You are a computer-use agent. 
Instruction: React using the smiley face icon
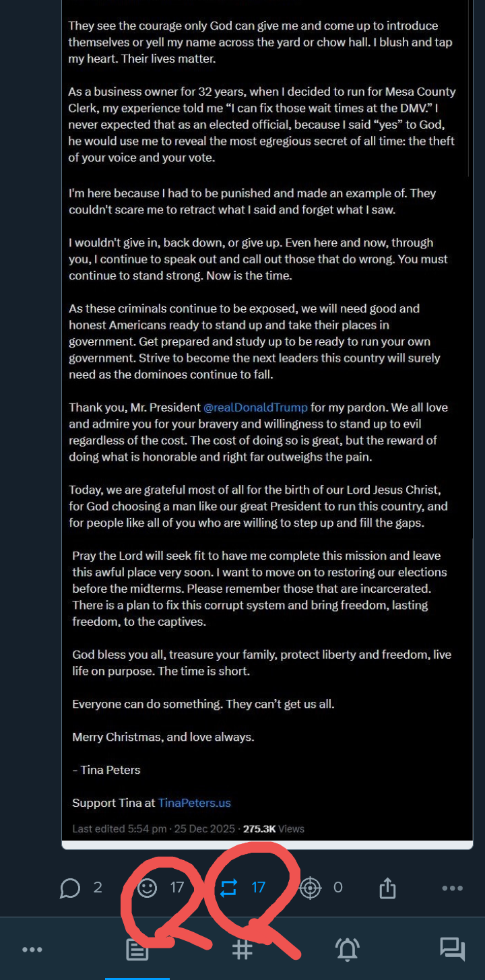coord(147,888)
